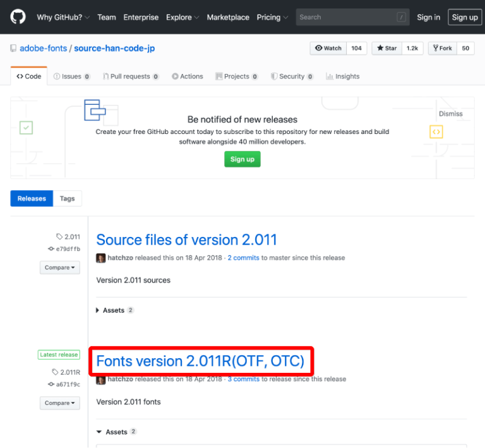Screen dimensions: 485x448
Task: Open the Why GitHub? dropdown menu
Action: point(63,17)
